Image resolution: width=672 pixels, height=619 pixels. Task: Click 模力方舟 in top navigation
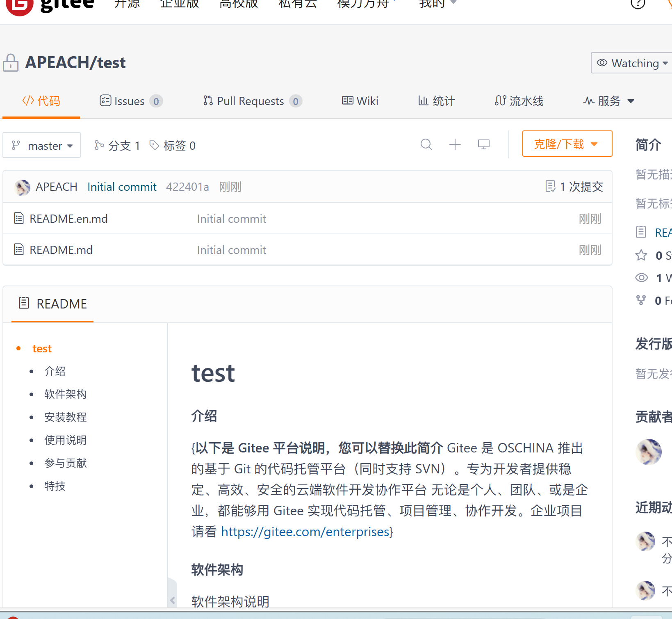coord(363,4)
